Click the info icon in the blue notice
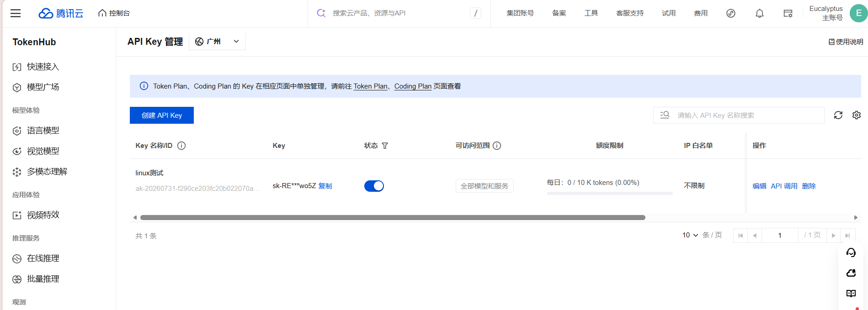This screenshot has width=868, height=310. pos(144,86)
